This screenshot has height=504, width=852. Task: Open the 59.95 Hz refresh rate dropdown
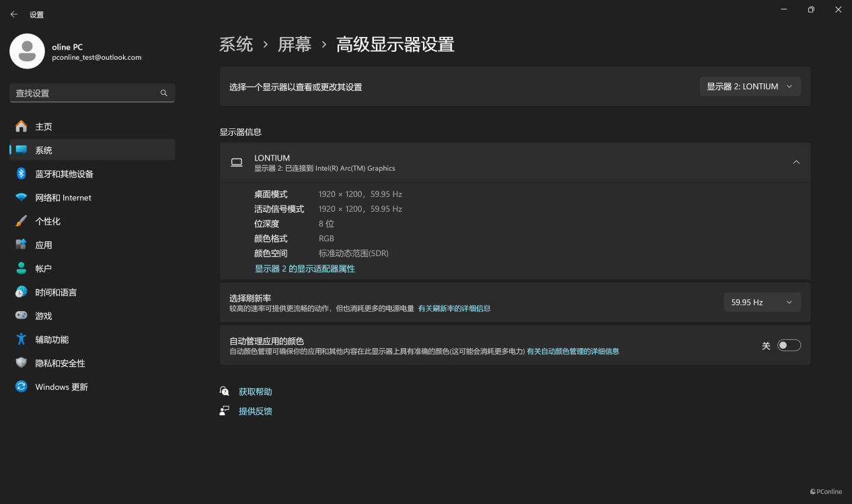click(x=762, y=302)
